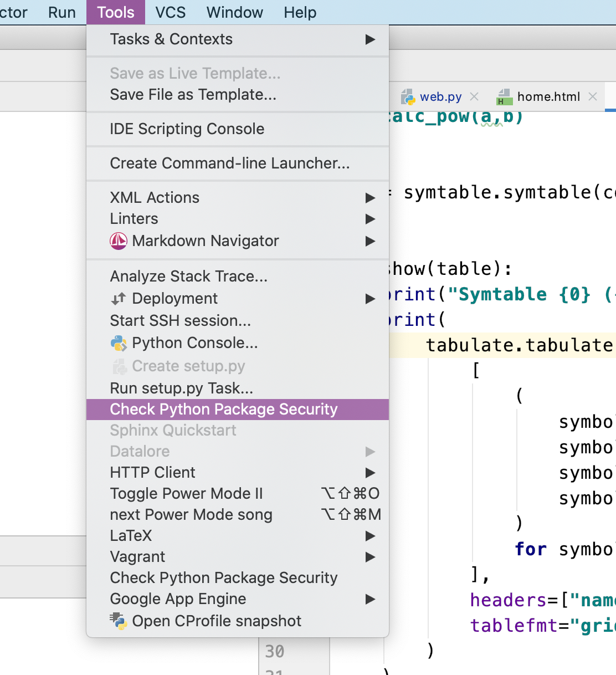The width and height of the screenshot is (616, 675).
Task: Open Python Console...
Action: point(238,343)
